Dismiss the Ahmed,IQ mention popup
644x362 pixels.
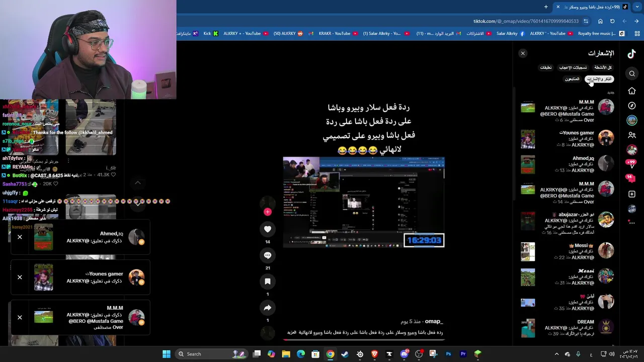(x=20, y=237)
